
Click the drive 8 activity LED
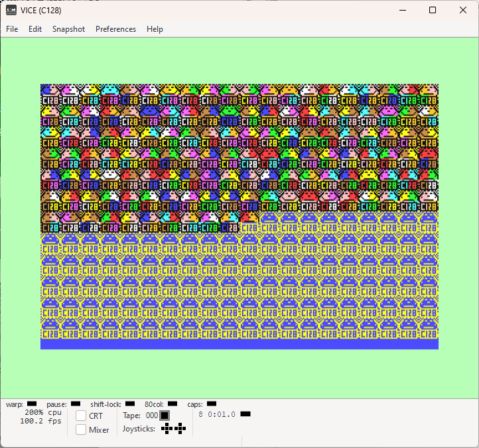[245, 414]
